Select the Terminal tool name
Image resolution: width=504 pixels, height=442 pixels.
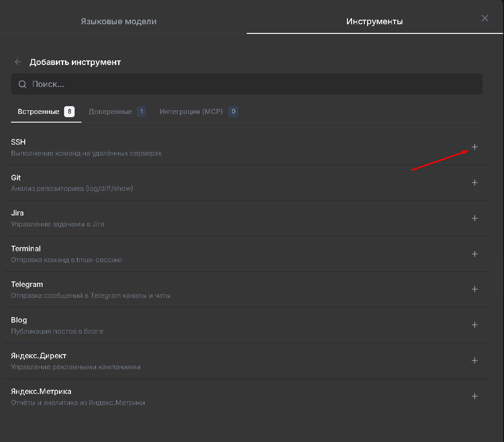[26, 248]
